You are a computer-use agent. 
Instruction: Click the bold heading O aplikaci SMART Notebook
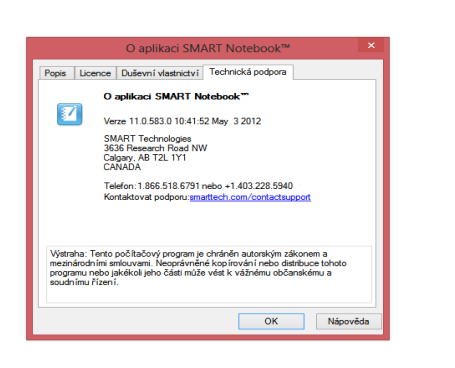(176, 97)
